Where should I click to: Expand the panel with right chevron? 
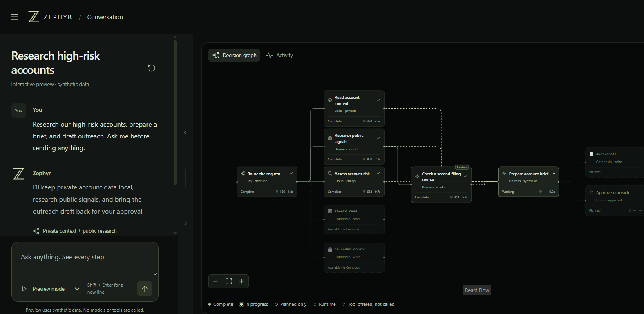[186, 224]
